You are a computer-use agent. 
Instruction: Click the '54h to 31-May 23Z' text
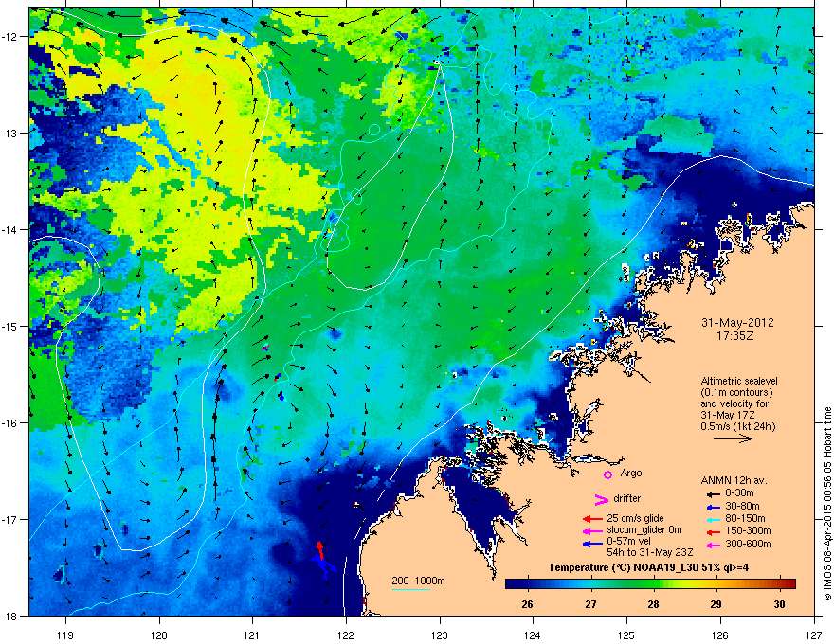coord(649,552)
